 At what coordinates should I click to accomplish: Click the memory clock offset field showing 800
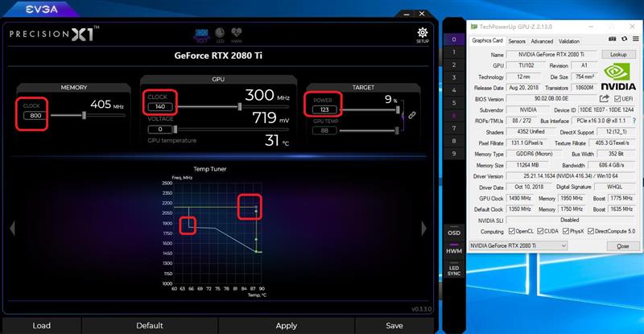(x=35, y=116)
